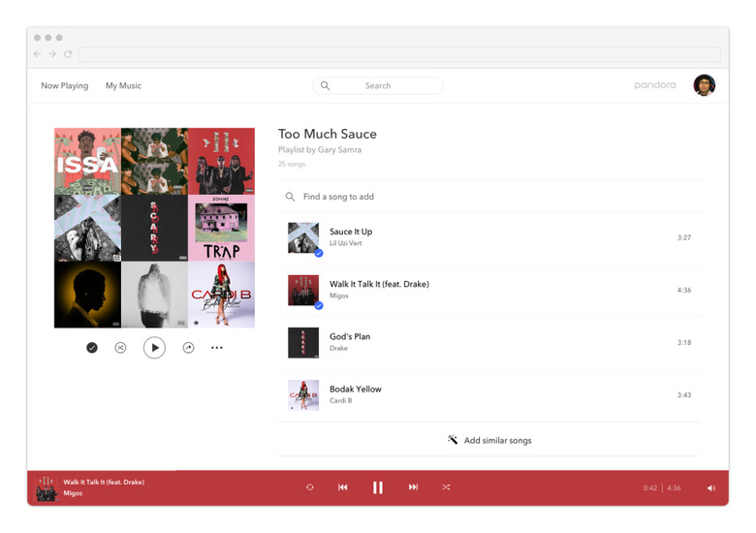Click the Sauce It Up album thumbnail
The width and height of the screenshot is (756, 533).
click(x=303, y=237)
